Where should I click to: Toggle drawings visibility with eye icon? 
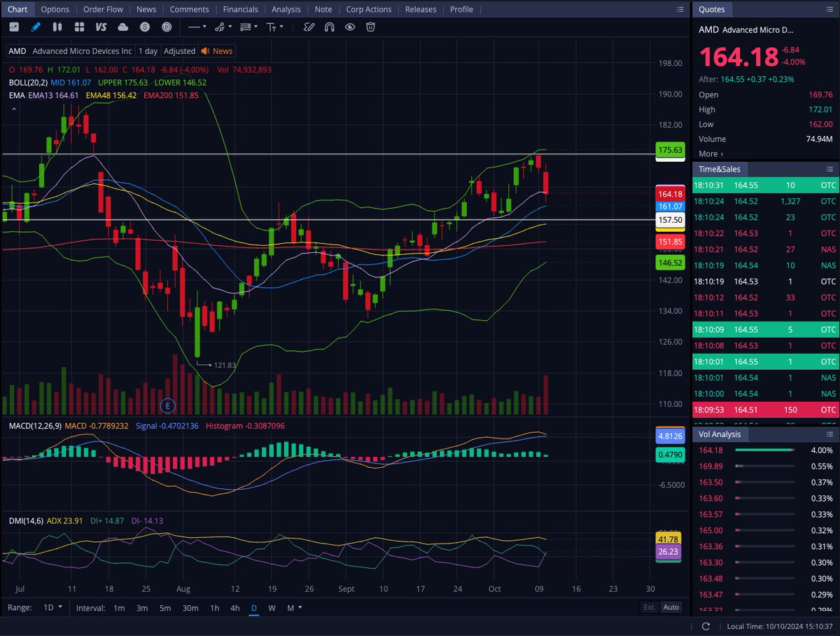[350, 27]
